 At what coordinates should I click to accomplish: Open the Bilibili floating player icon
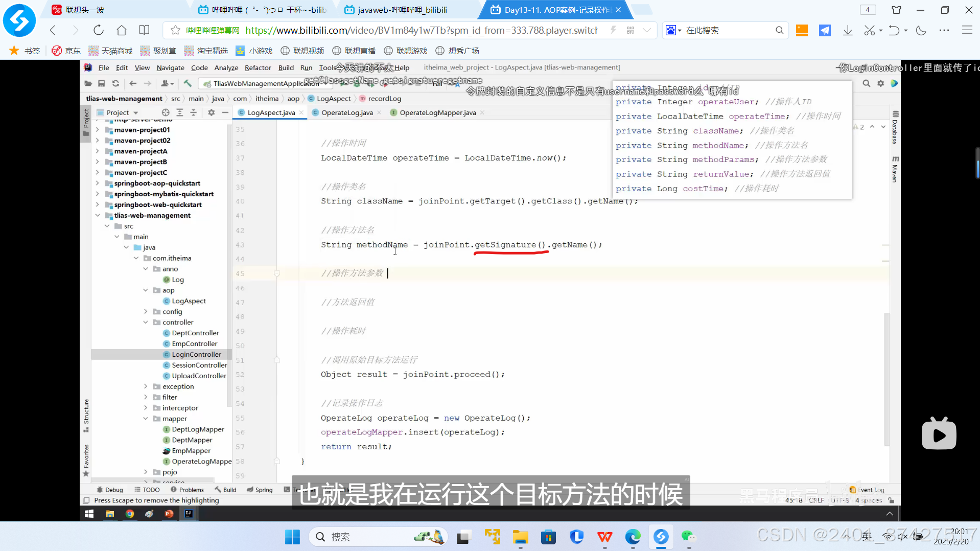pos(939,434)
